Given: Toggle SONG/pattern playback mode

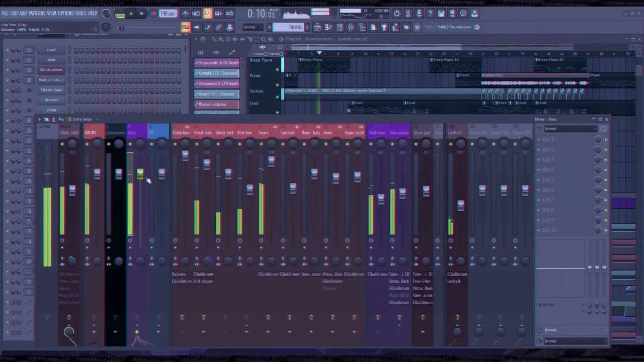Looking at the screenshot, I should coord(120,15).
